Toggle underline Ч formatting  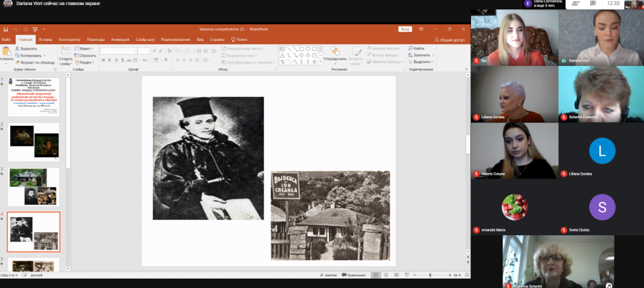[x=116, y=60]
